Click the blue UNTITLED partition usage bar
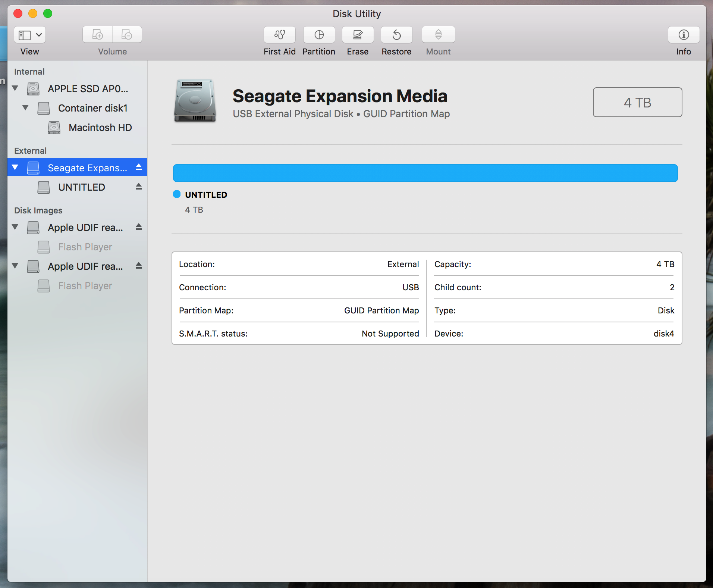This screenshot has height=588, width=713. pyautogui.click(x=425, y=173)
